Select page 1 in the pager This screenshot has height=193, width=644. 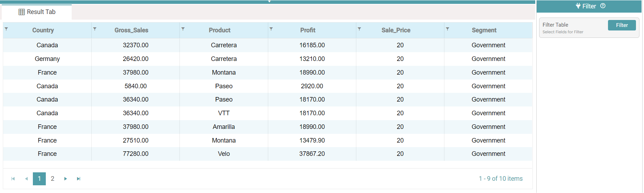39,179
